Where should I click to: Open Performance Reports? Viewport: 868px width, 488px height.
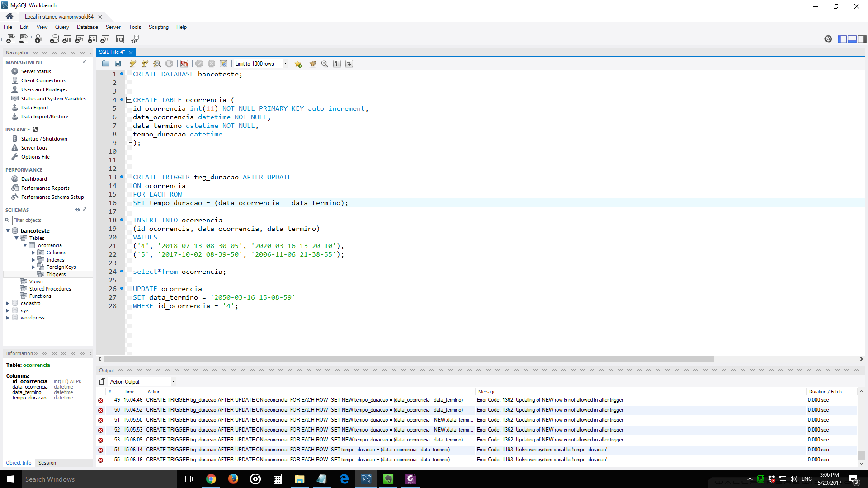tap(45, 188)
